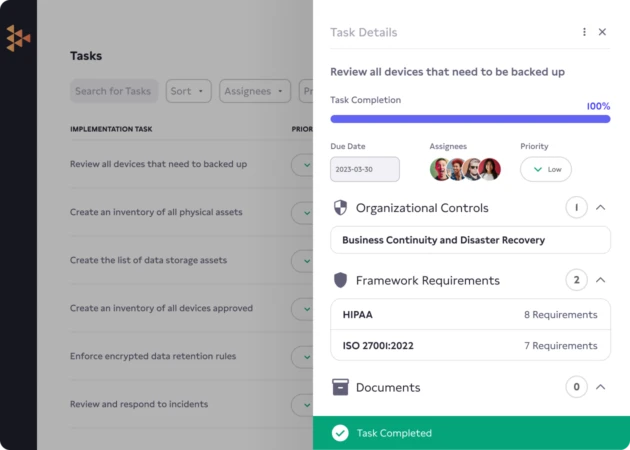Click the Search for Tasks field
Image resolution: width=630 pixels, height=450 pixels.
coord(114,91)
